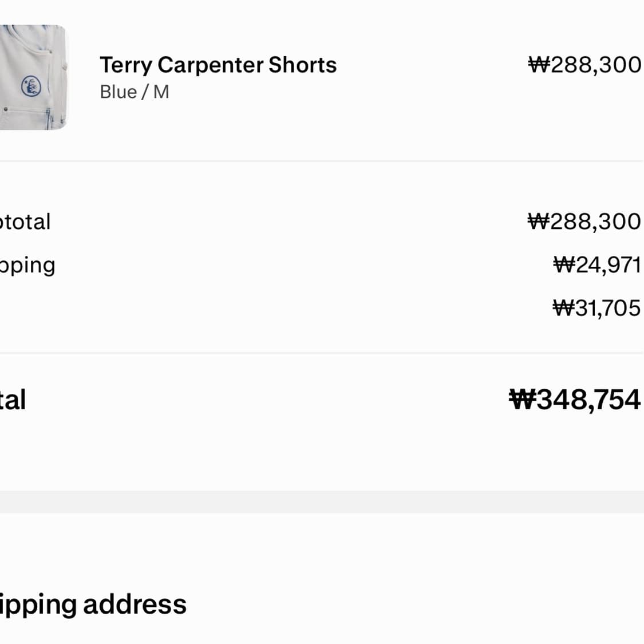Click the circular blue logo on shorts image
Screen dimensions: 644x644
click(x=31, y=87)
